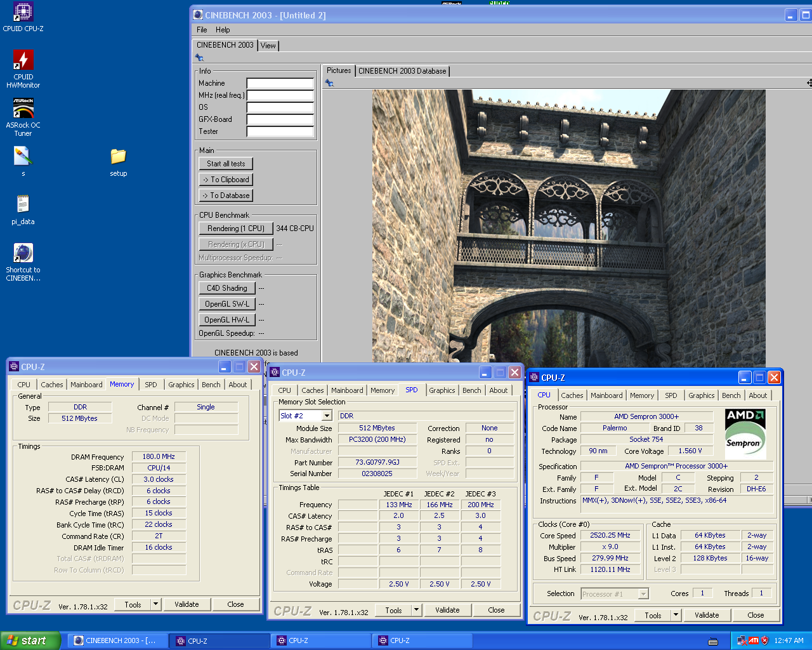
Task: Click the MHz (real freq.) input field
Action: point(280,95)
